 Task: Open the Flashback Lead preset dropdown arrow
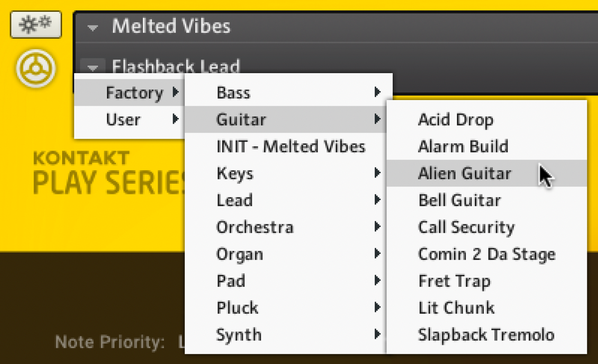pyautogui.click(x=93, y=67)
